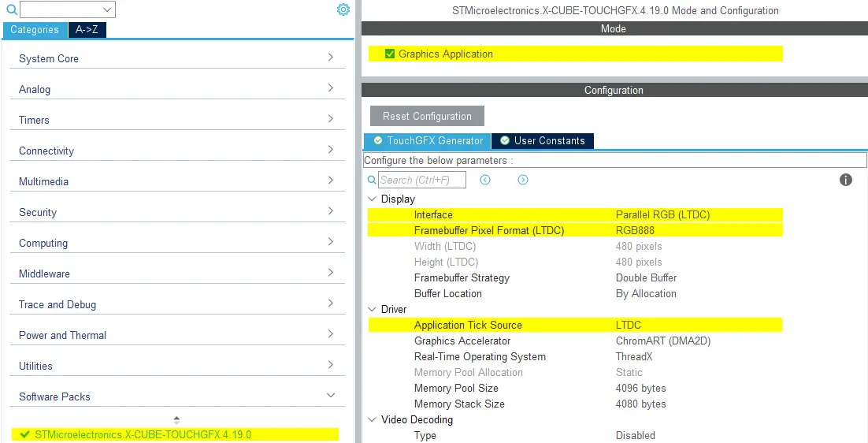
Task: Toggle the Graphics Application checkbox
Action: click(x=390, y=54)
